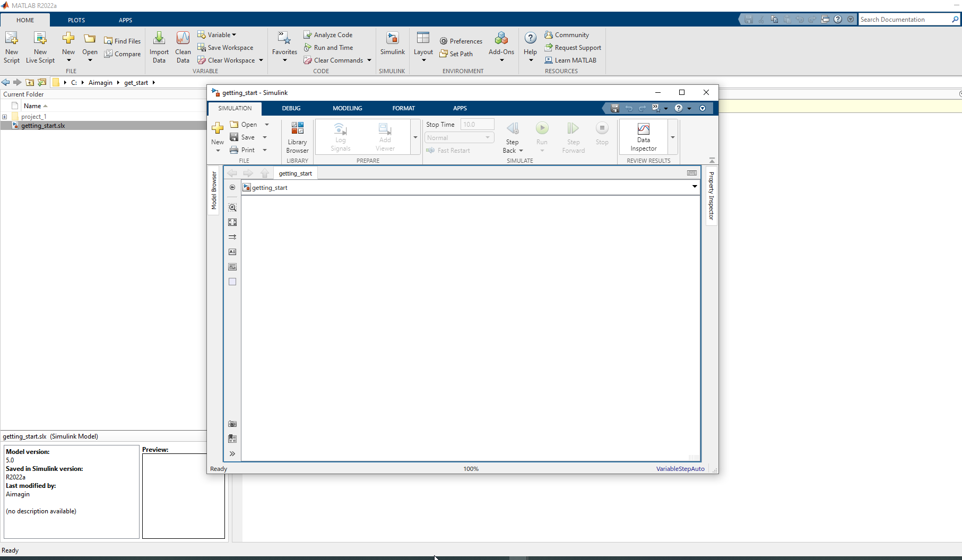This screenshot has width=962, height=560.
Task: Select the Area tool in canvas palette
Action: [x=232, y=282]
